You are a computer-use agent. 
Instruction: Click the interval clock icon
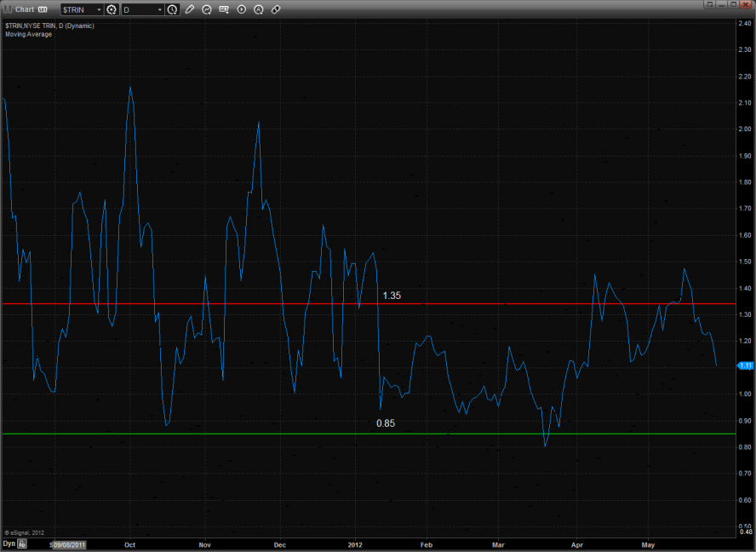(173, 9)
